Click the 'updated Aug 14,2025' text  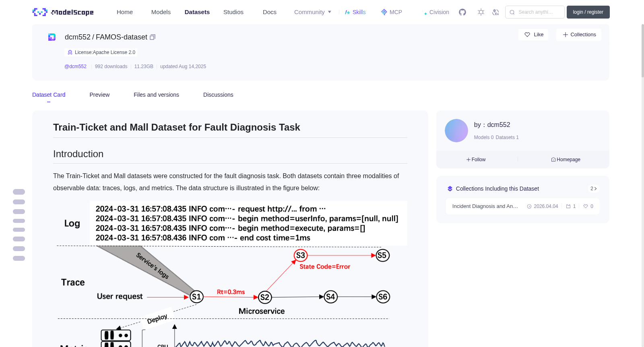183,66
